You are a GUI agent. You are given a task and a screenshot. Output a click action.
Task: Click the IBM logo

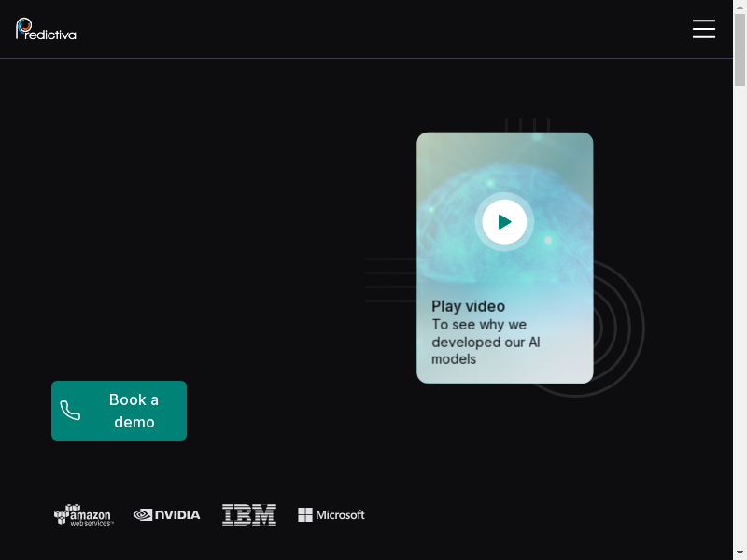248,515
